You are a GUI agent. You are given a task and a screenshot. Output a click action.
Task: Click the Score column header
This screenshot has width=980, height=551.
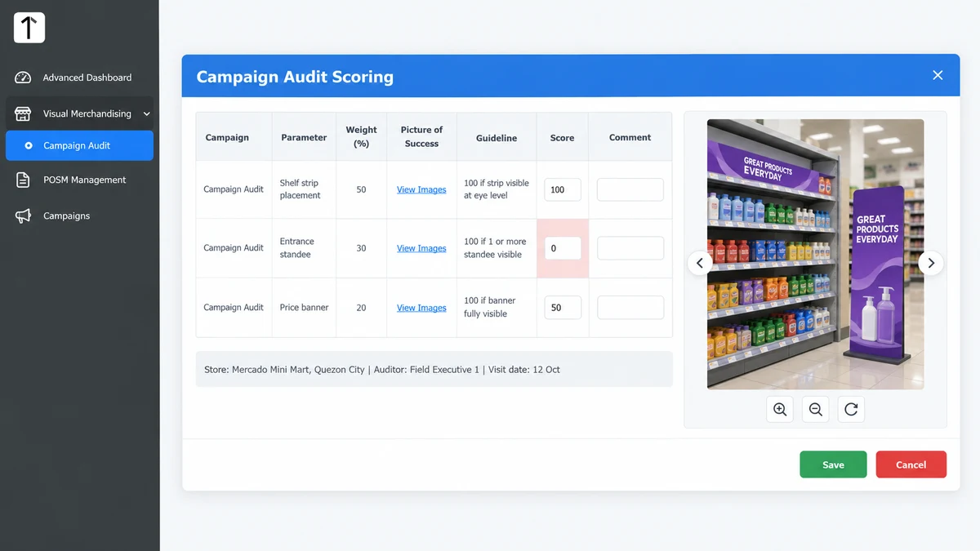point(562,138)
